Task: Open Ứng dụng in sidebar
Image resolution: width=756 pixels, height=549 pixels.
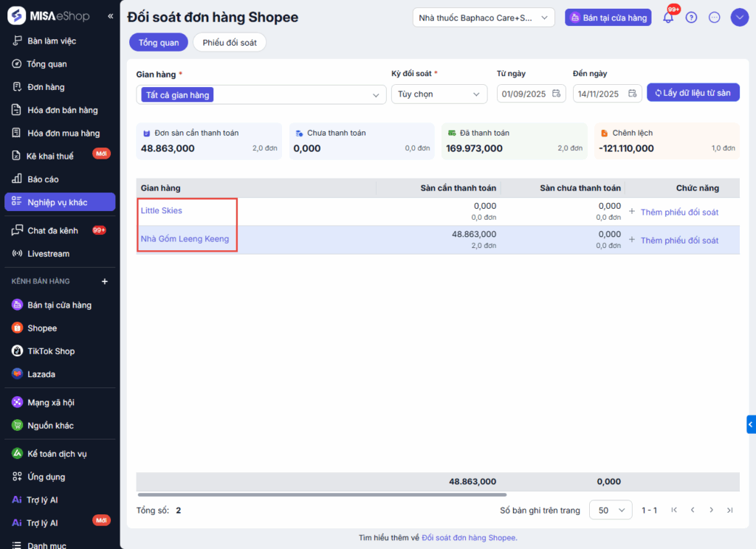Action: pos(60,477)
